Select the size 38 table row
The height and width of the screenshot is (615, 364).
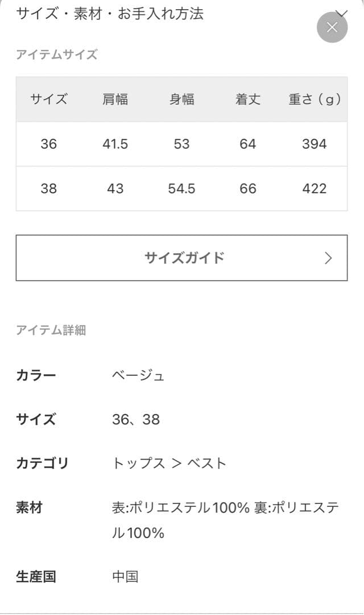tap(182, 188)
